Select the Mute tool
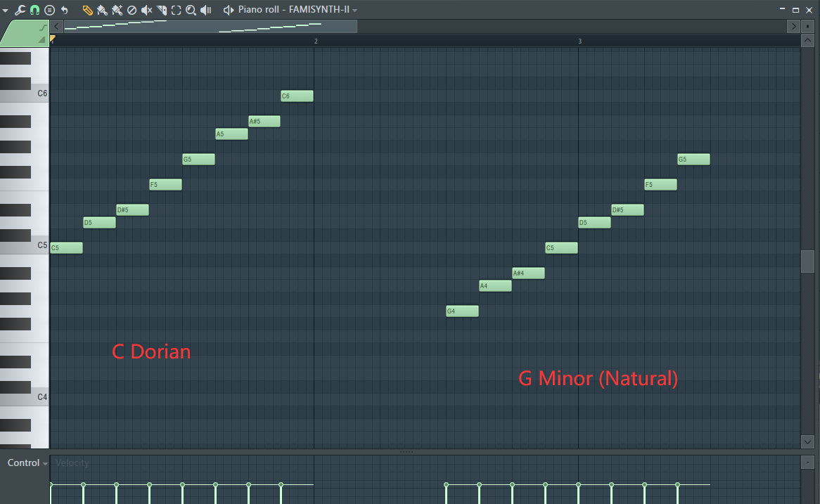Viewport: 820px width, 504px height. pyautogui.click(x=146, y=10)
